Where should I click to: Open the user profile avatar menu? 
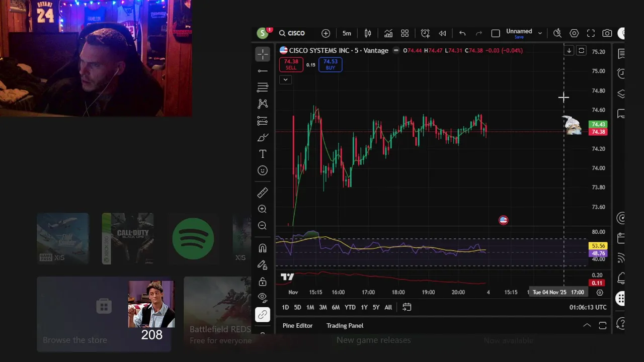pos(263,33)
